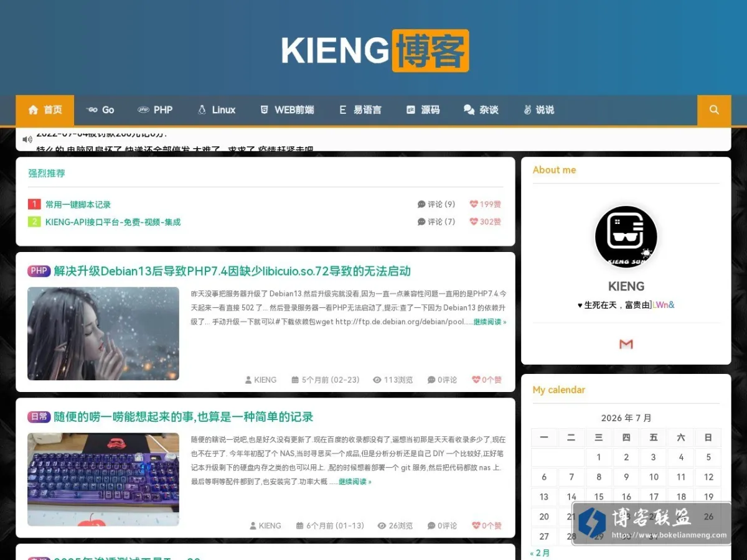The height and width of the screenshot is (560, 747).
Task: Open article 随便的唠一唠能想起来的事
Action: [184, 417]
